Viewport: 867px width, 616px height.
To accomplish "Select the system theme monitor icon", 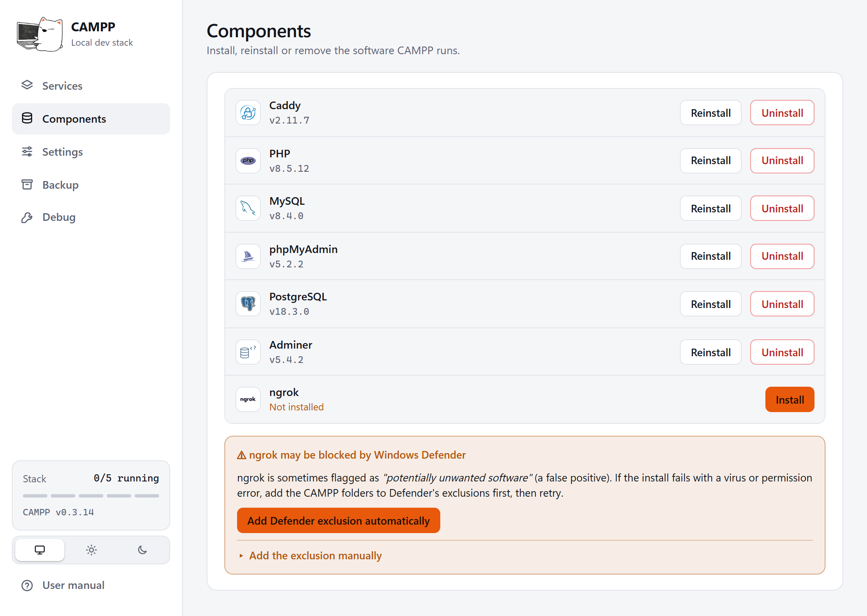I will tap(40, 550).
